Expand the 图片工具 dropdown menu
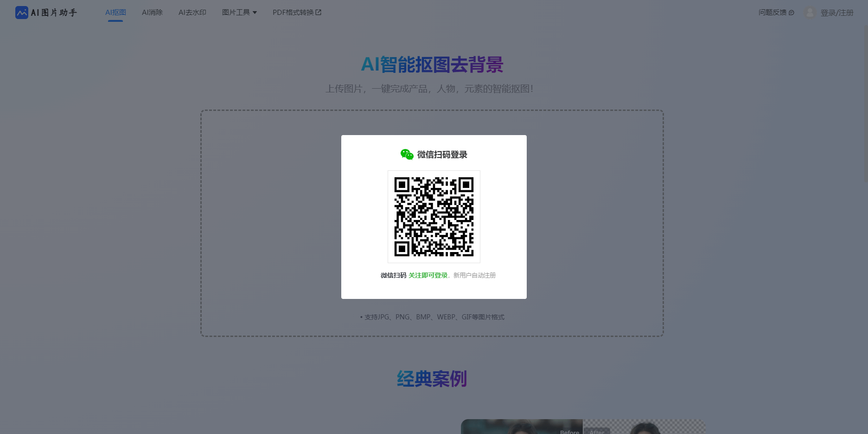This screenshot has height=434, width=868. (x=239, y=13)
